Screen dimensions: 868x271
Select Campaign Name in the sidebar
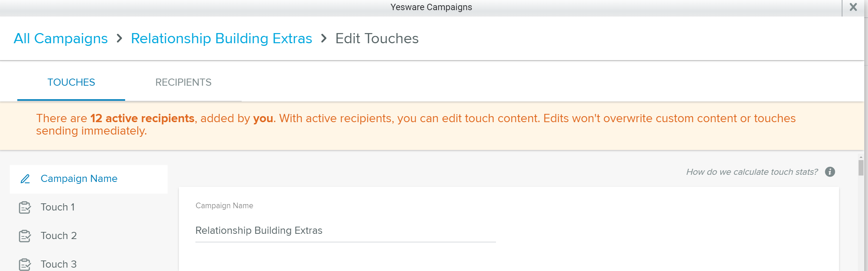(x=89, y=179)
